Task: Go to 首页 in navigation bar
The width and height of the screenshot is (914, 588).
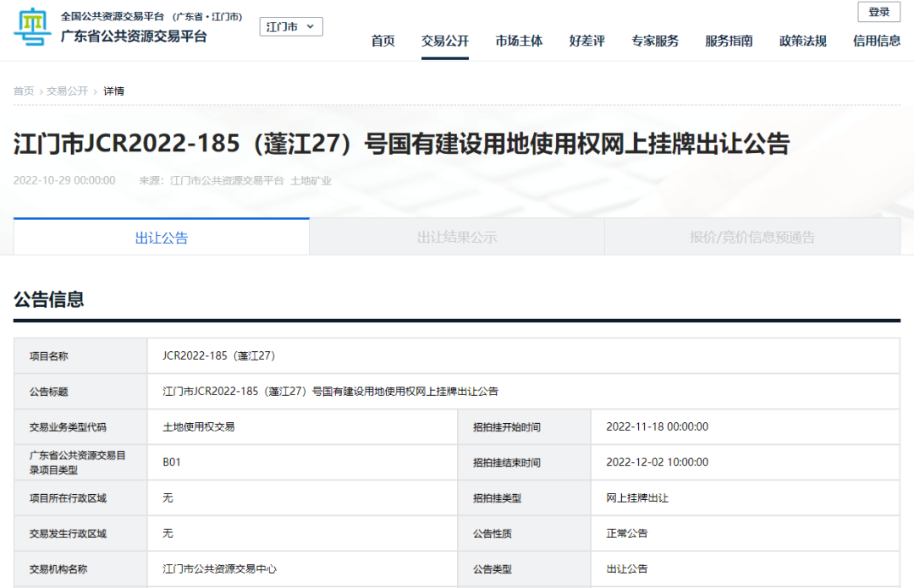Action: [383, 41]
